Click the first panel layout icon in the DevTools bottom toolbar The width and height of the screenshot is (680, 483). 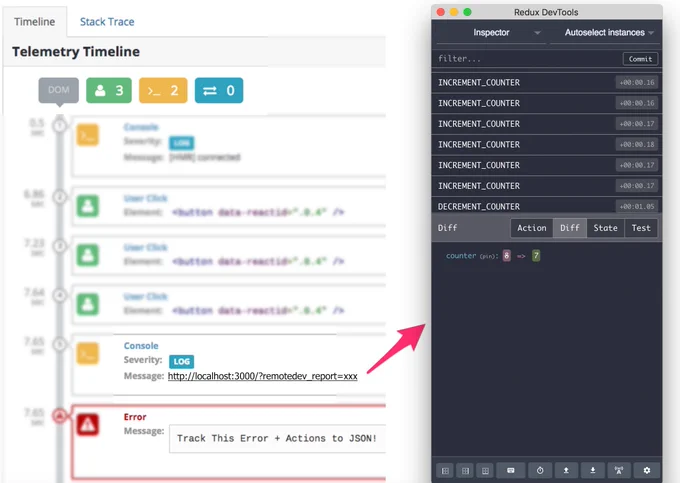click(445, 470)
